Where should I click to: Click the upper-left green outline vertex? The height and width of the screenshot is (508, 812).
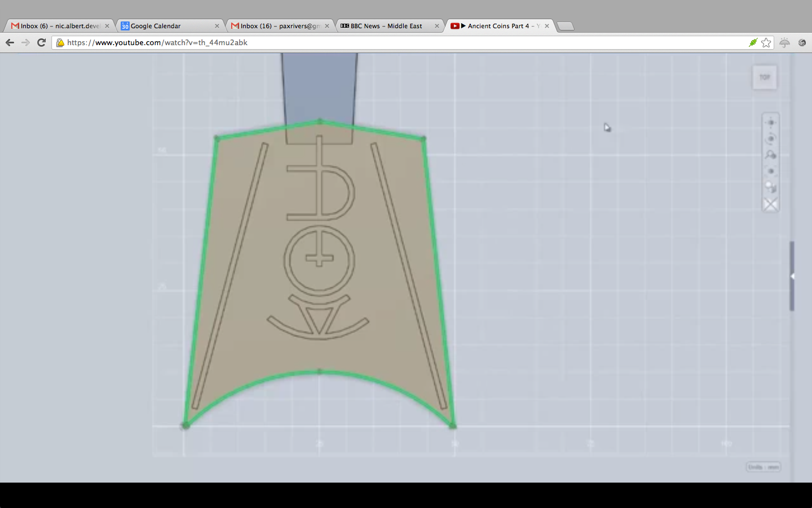[217, 138]
